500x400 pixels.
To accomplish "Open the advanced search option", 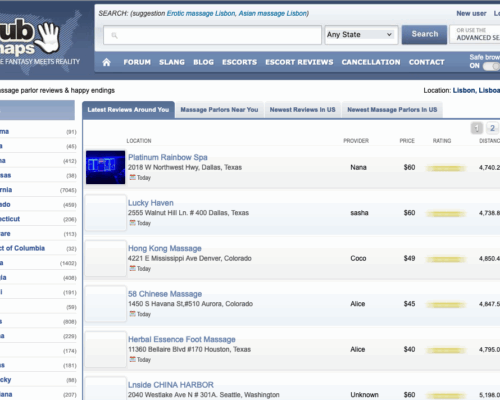I will tap(475, 34).
